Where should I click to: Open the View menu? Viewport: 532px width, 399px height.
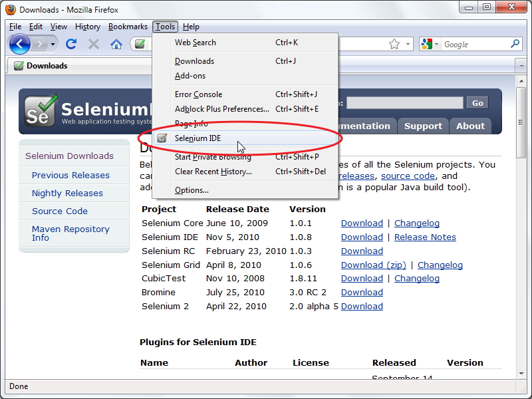(x=59, y=27)
